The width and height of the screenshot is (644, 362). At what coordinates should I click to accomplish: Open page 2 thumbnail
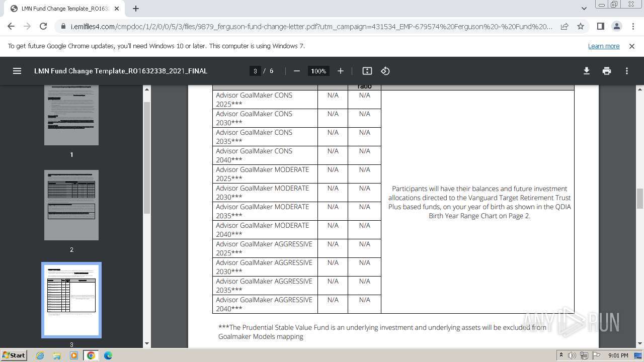coord(71,205)
